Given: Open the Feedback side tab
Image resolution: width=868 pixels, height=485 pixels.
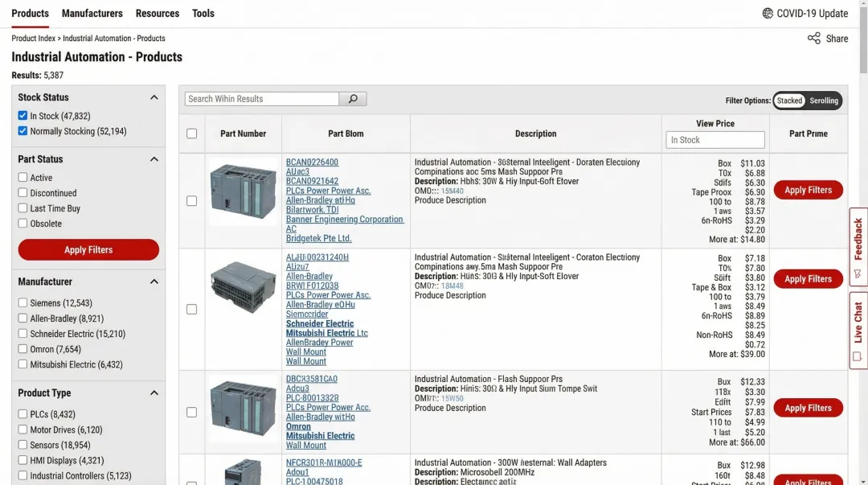Looking at the screenshot, I should (858, 247).
